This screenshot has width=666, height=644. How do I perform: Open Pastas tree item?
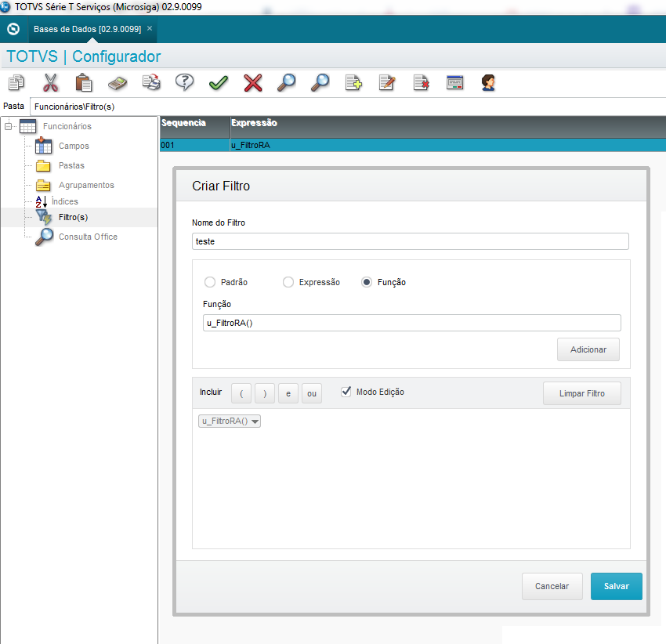[x=71, y=165]
